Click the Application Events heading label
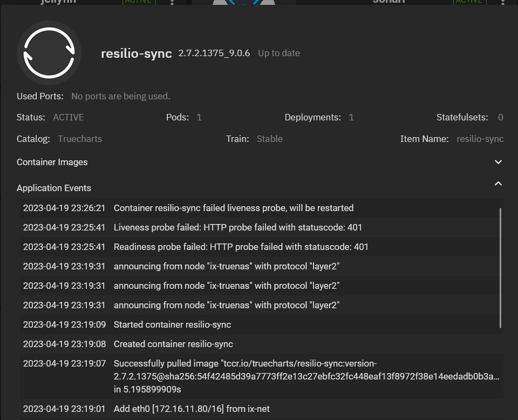The width and height of the screenshot is (518, 420). coord(54,188)
